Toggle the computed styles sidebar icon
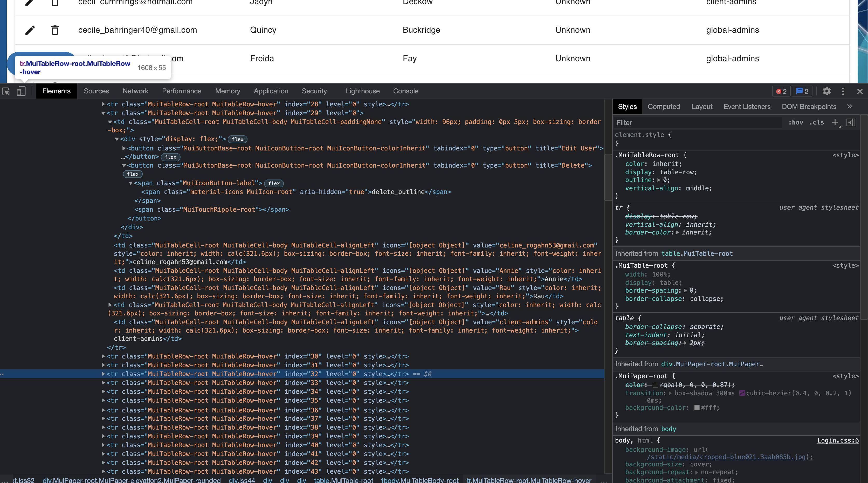Viewport: 868px width, 483px height. pyautogui.click(x=851, y=123)
